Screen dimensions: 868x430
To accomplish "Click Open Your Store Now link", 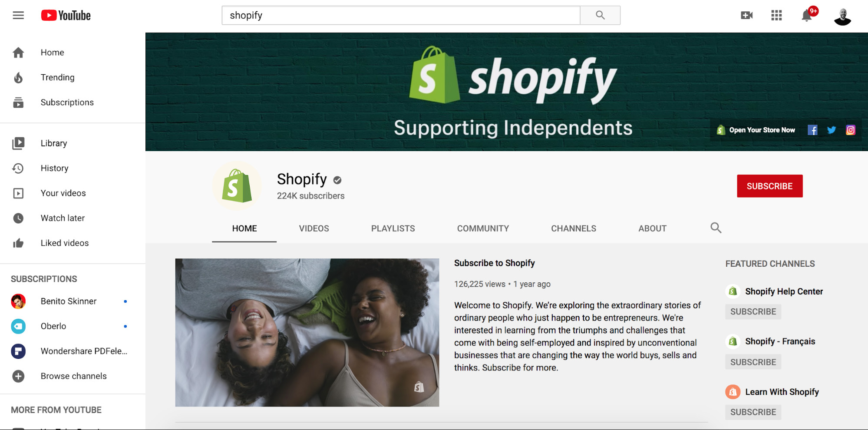I will click(x=756, y=130).
